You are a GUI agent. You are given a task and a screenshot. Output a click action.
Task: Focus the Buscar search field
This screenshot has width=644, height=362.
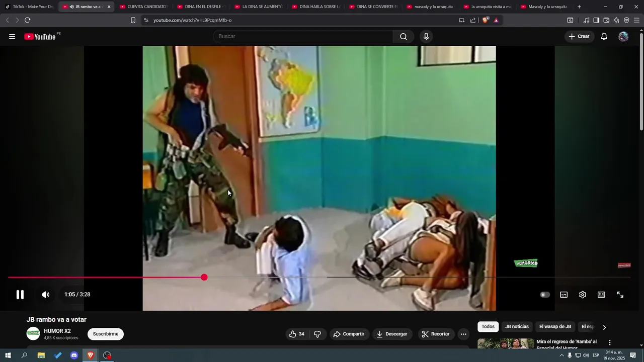coord(303,37)
